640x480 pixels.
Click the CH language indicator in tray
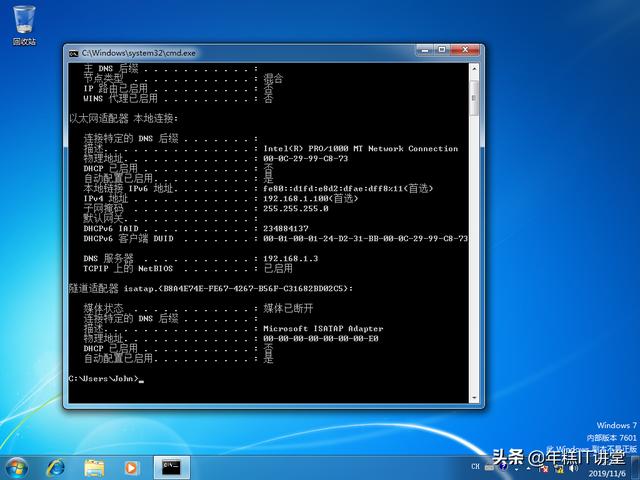click(x=476, y=466)
